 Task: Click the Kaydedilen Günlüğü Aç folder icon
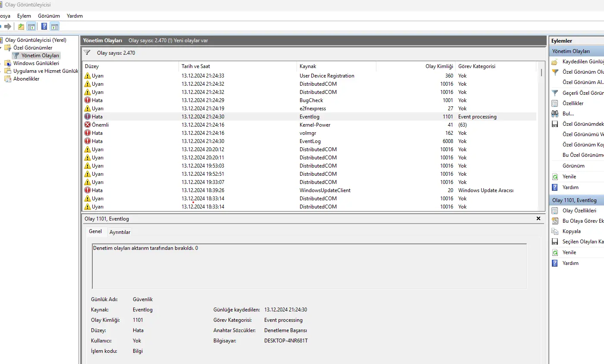(555, 62)
